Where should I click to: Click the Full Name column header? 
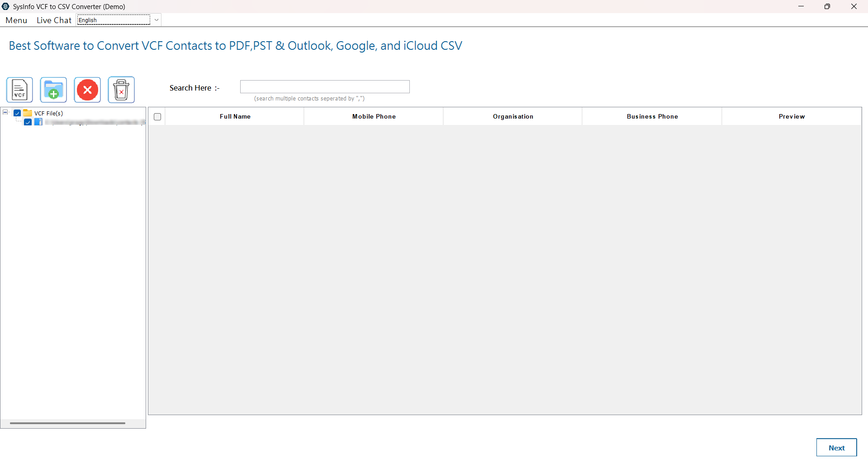(235, 116)
